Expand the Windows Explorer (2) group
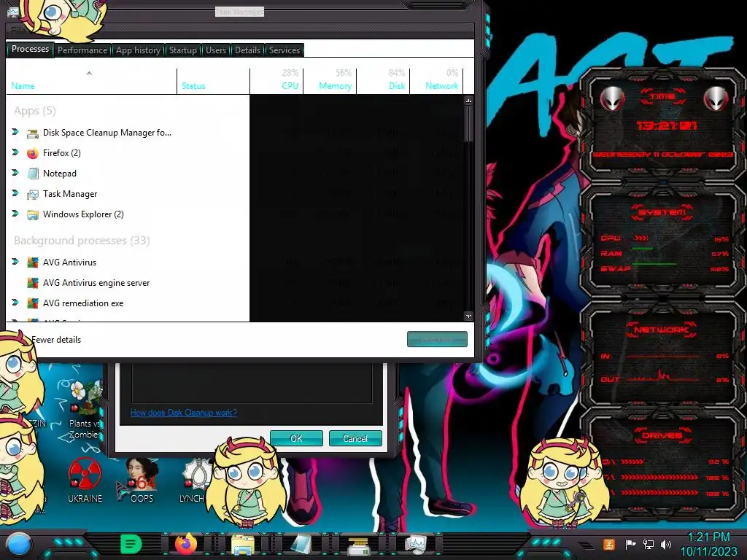This screenshot has height=560, width=747. 15,214
